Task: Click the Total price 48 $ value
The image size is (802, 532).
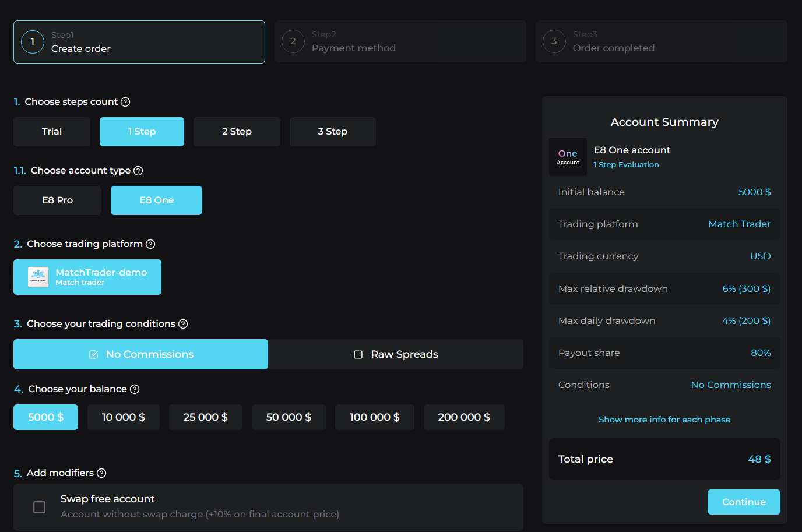Action: tap(759, 459)
